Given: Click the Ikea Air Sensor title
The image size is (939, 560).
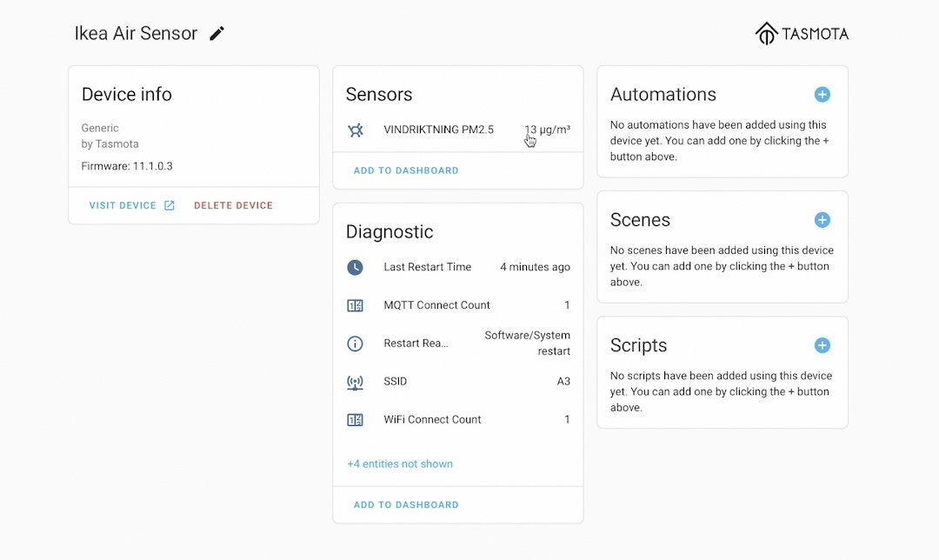Looking at the screenshot, I should (x=136, y=34).
